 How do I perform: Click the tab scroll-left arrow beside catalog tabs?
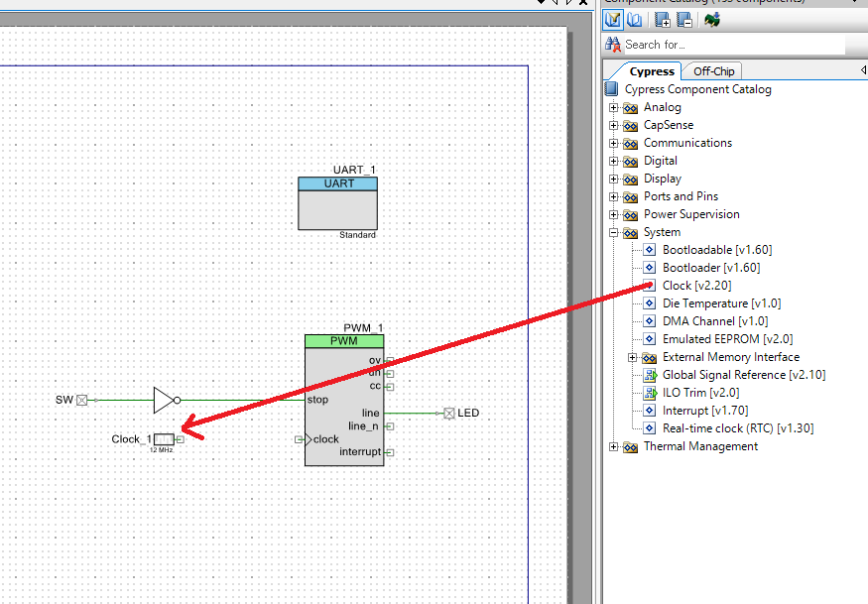tap(863, 70)
